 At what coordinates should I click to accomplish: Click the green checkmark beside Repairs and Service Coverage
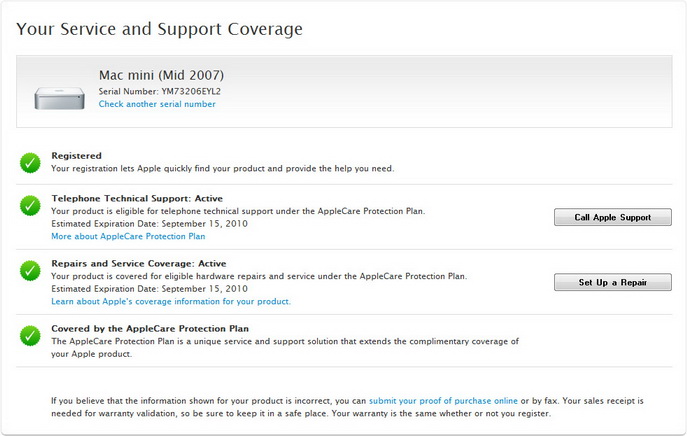tap(30, 271)
